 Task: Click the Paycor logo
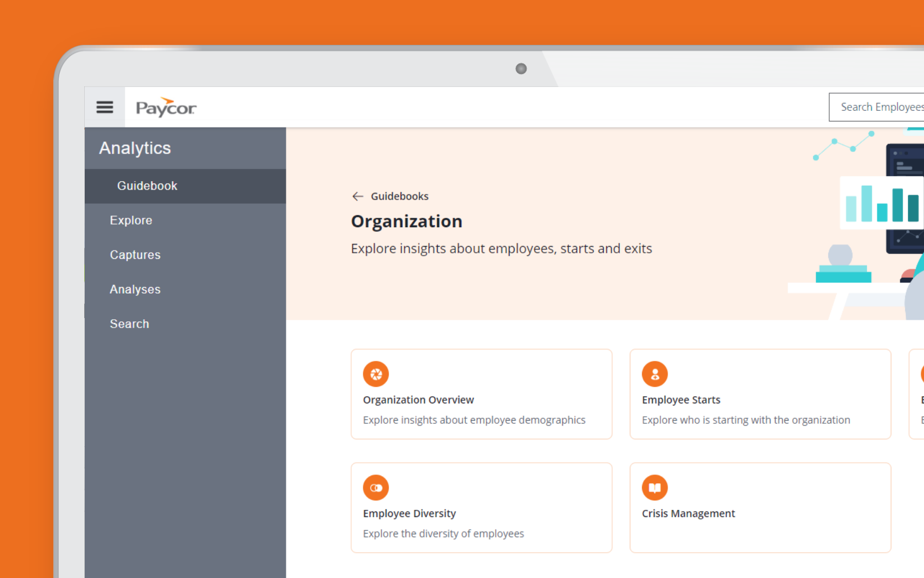click(166, 107)
